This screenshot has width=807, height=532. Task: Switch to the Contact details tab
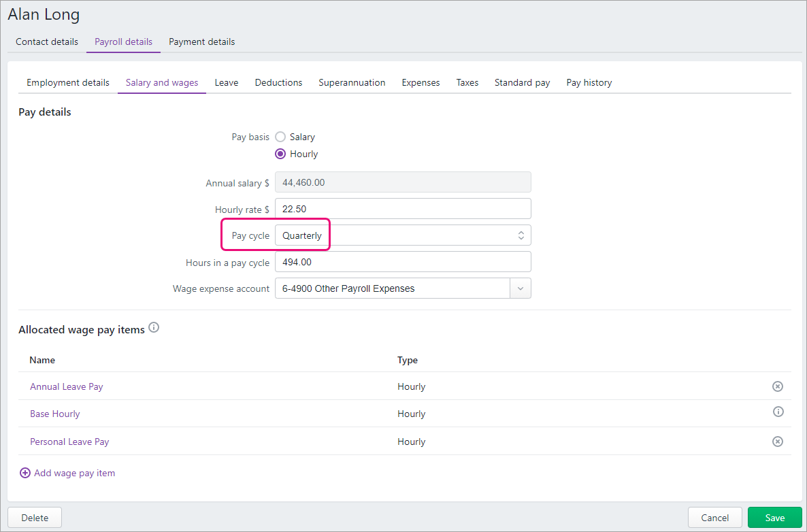pyautogui.click(x=47, y=41)
